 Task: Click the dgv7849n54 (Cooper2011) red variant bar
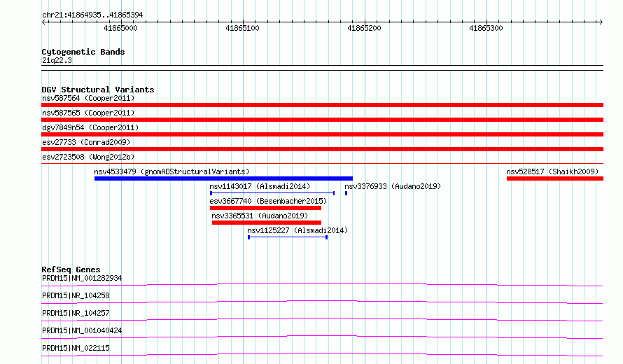coord(322,134)
